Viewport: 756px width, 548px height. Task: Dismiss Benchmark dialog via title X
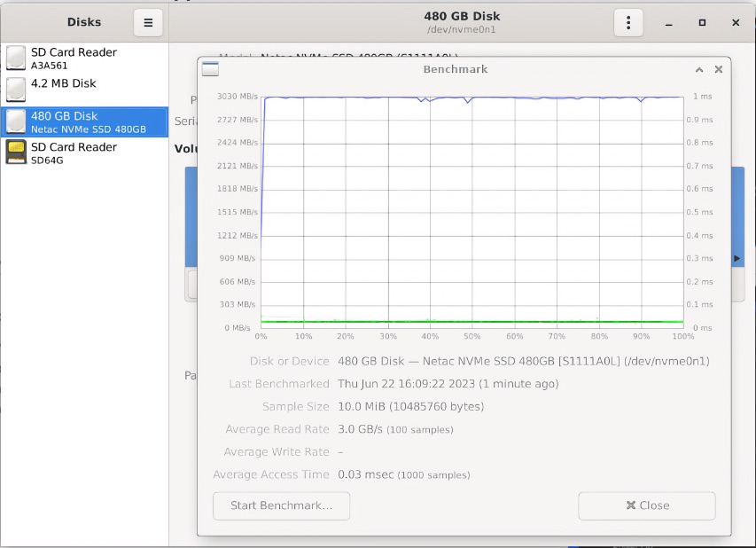tap(719, 69)
